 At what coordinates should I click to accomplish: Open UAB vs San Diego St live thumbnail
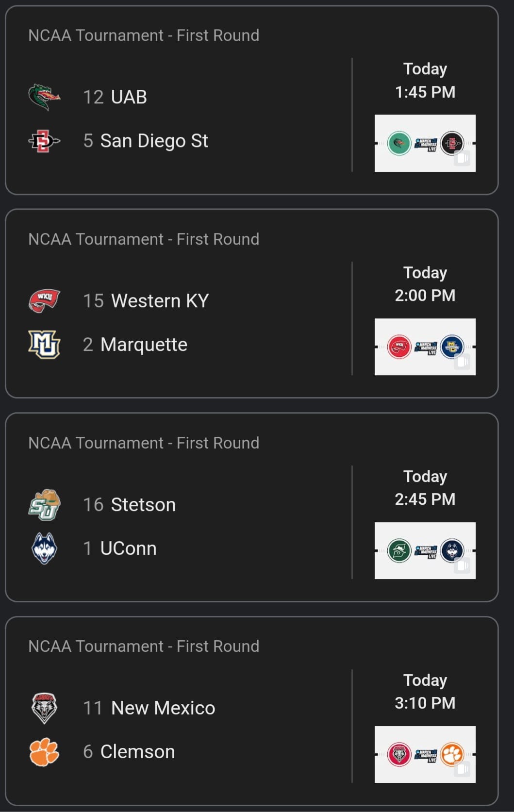[x=425, y=143]
